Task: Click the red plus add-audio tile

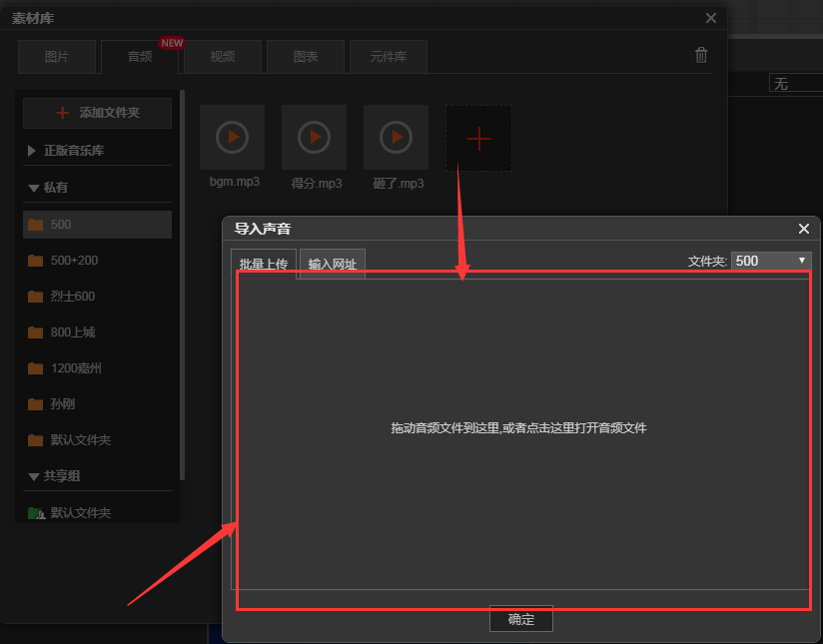Action: pos(478,138)
